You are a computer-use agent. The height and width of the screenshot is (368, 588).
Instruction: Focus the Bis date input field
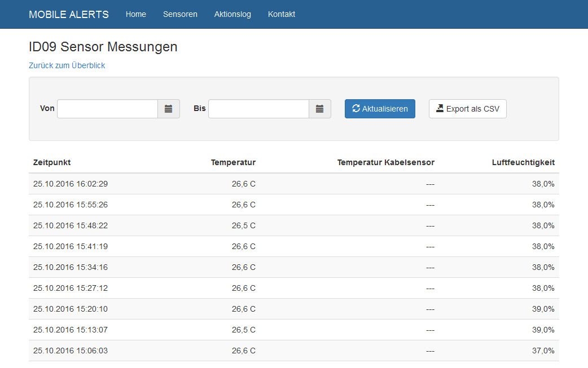click(x=258, y=109)
